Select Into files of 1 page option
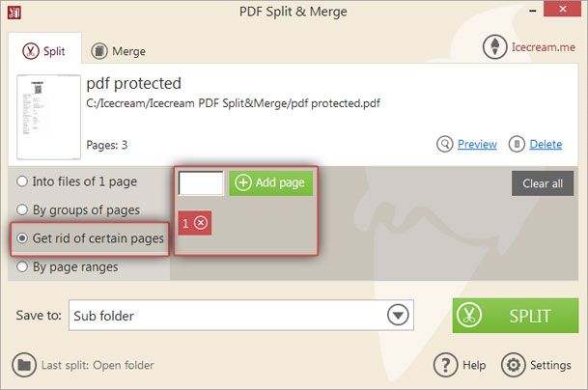This screenshot has width=588, height=390. point(77,181)
